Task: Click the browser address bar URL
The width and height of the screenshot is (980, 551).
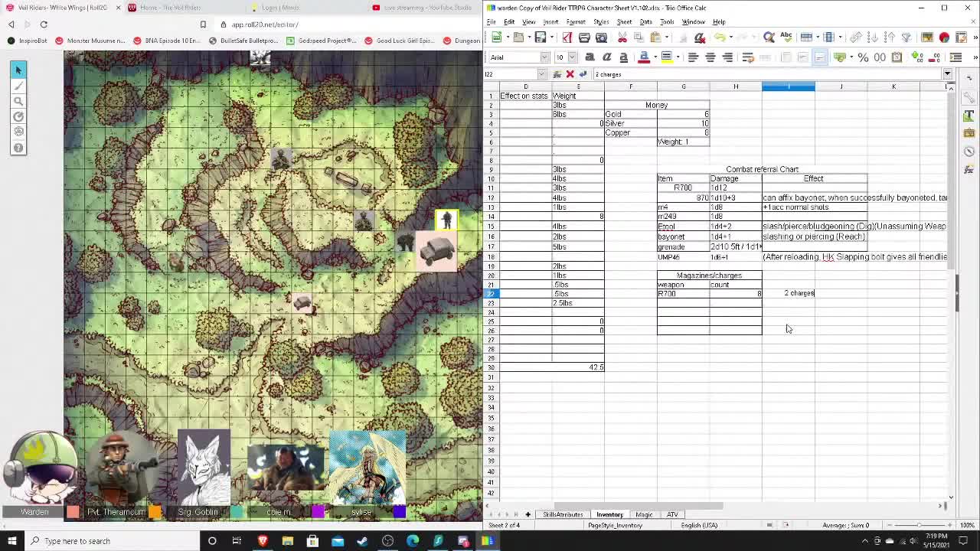Action: [264, 24]
